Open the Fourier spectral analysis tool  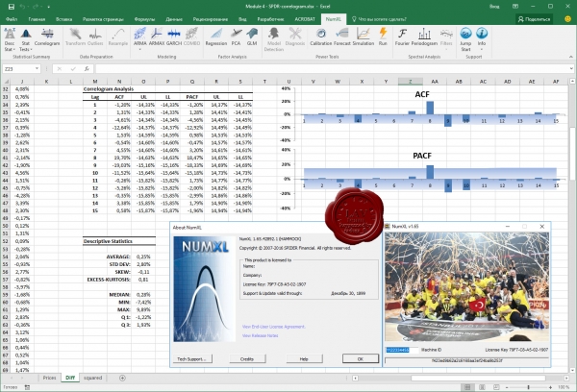tap(402, 37)
